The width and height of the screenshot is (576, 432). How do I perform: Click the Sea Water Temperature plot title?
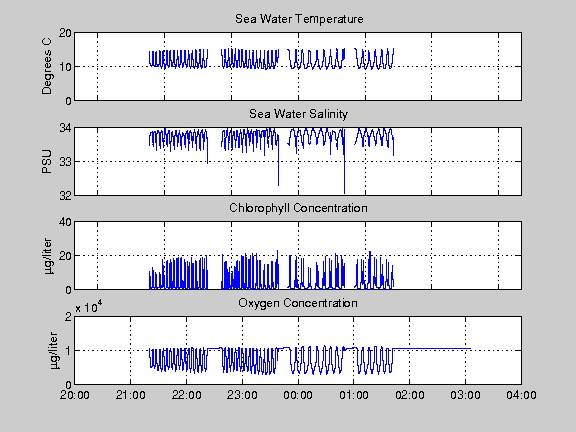[x=299, y=19]
